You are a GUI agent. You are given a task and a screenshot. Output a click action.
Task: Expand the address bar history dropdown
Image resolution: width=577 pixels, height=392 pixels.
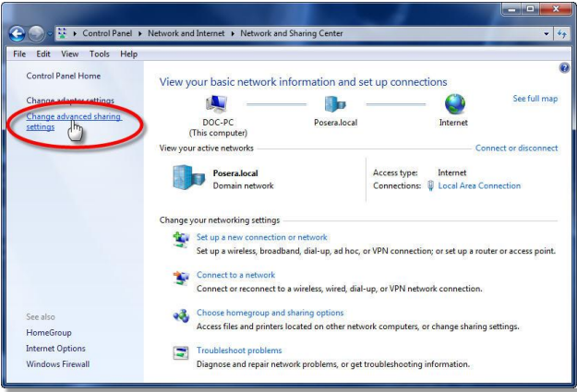pos(547,33)
